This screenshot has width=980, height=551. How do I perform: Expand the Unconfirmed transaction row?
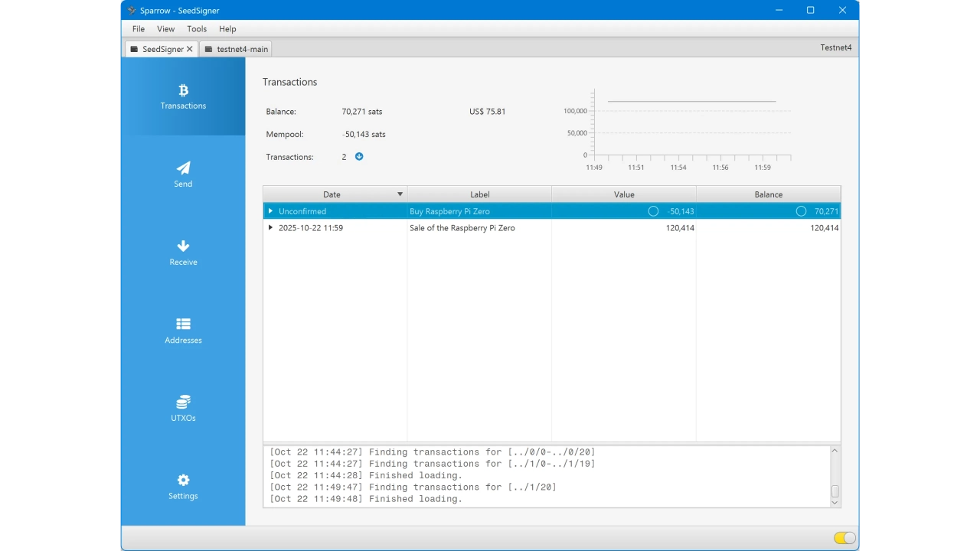click(x=270, y=211)
